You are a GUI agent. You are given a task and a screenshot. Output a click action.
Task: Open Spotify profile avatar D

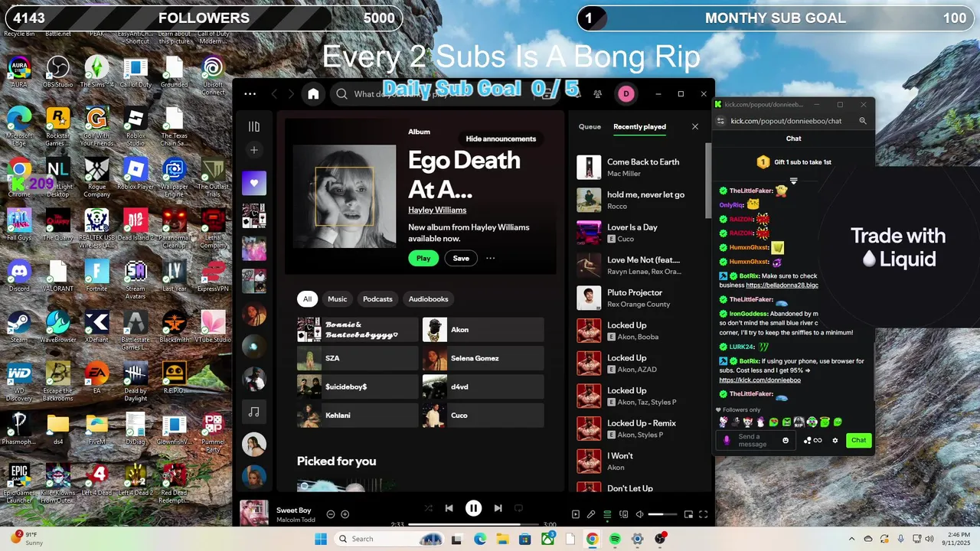pyautogui.click(x=626, y=94)
